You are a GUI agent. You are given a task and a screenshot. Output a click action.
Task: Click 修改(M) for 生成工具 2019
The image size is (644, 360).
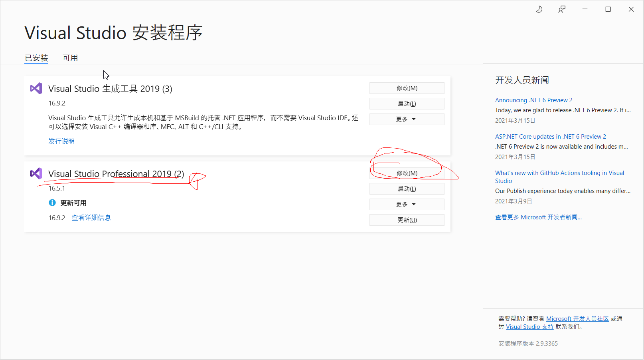(x=407, y=88)
